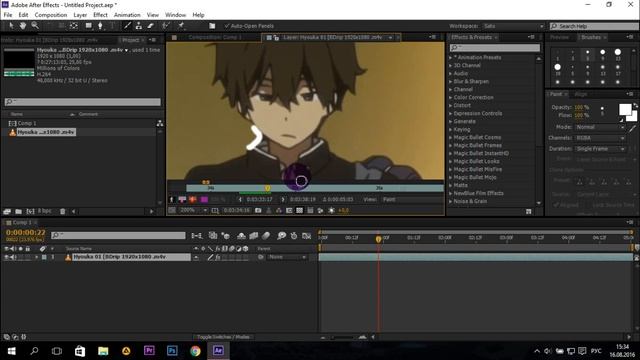Open the Graph Editor in timeline
This screenshot has height=360, width=640.
(x=307, y=236)
